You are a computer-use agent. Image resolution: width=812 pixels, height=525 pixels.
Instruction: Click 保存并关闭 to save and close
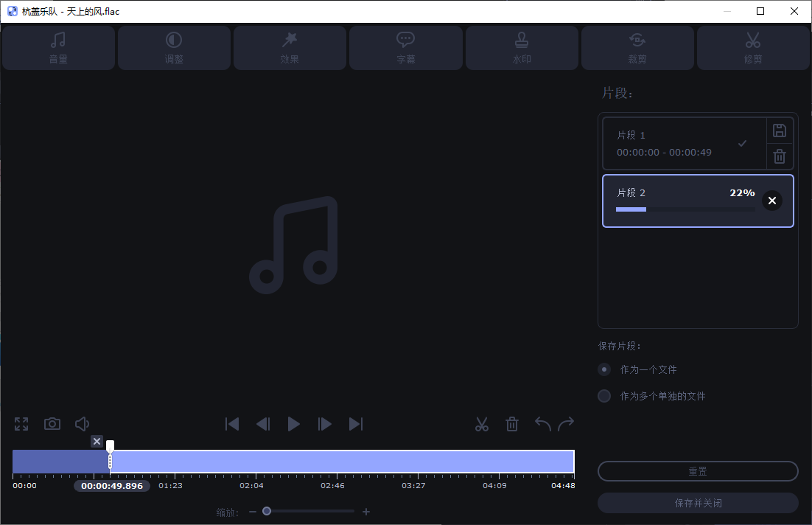pos(697,502)
